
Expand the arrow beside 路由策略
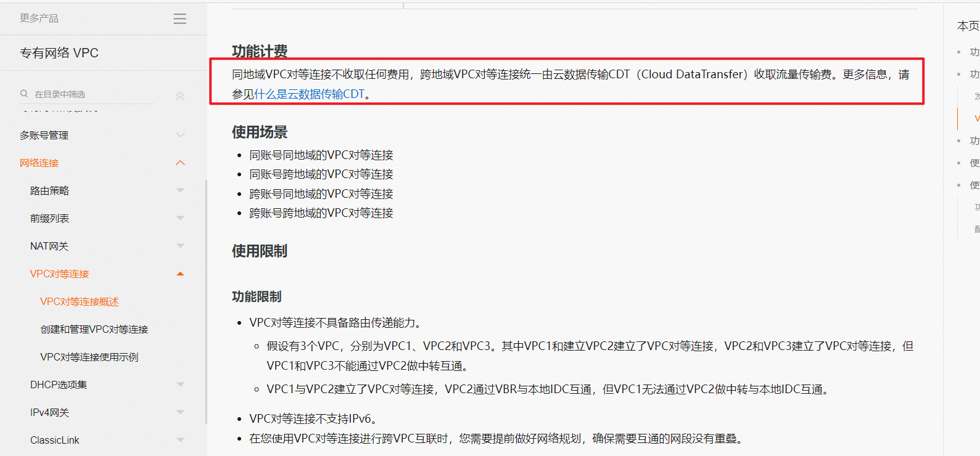point(180,190)
